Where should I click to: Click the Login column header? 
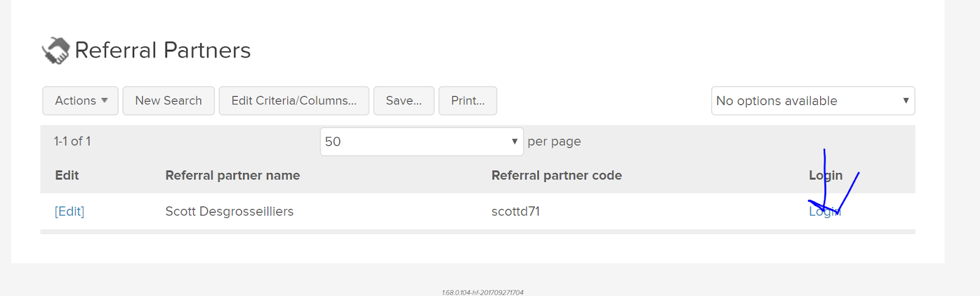(826, 175)
